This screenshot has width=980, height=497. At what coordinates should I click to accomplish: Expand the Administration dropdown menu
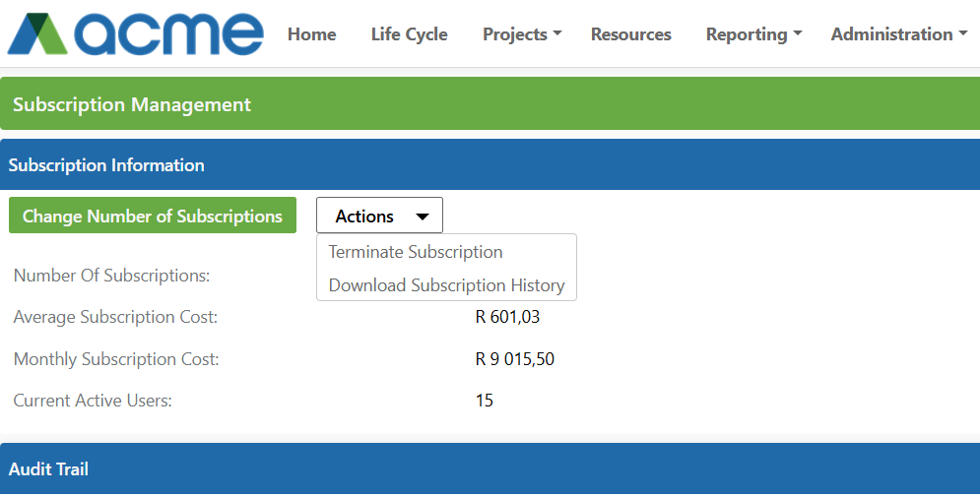pos(899,34)
